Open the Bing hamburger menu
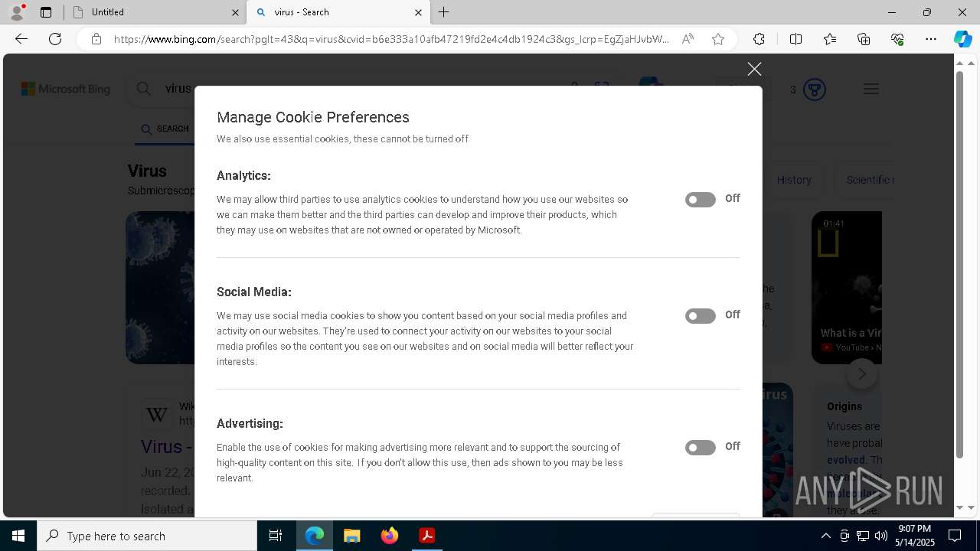Viewport: 980px width, 551px height. click(871, 89)
